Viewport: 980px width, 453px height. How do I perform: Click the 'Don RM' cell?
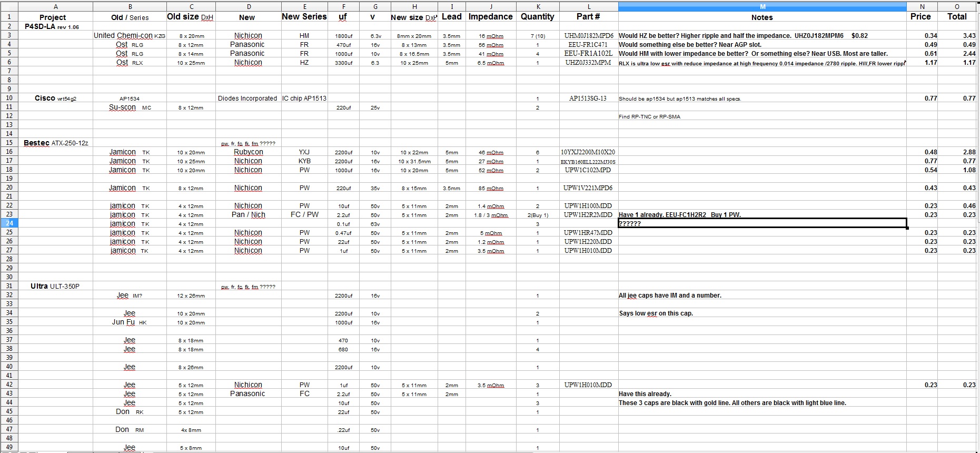click(x=130, y=429)
